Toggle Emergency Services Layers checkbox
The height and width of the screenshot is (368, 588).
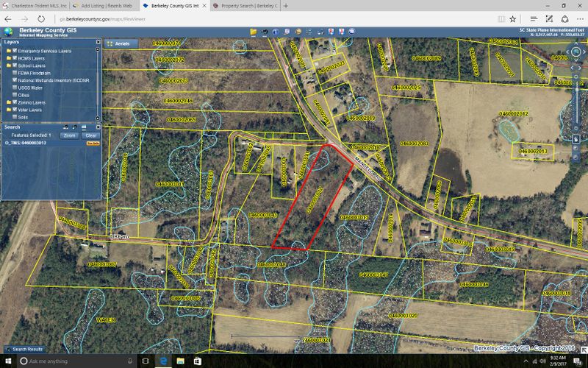tap(15, 51)
